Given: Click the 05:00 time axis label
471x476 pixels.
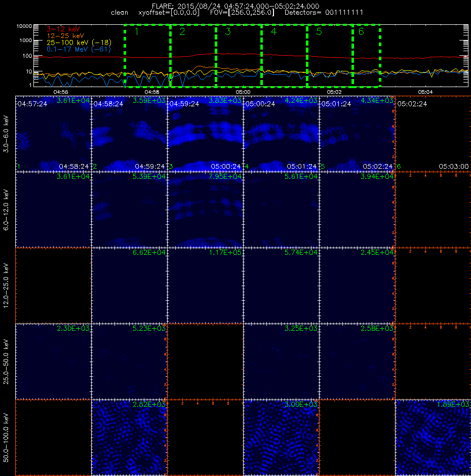Looking at the screenshot, I should (243, 92).
